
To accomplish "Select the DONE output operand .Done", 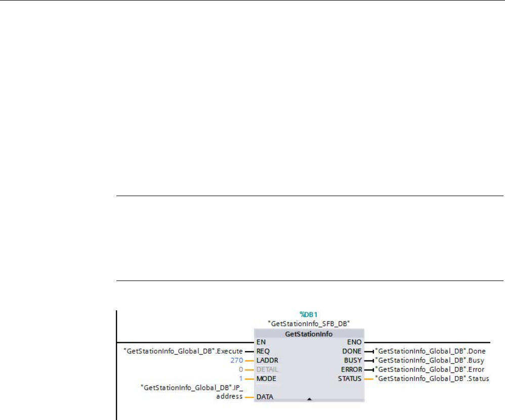I will click(x=431, y=351).
